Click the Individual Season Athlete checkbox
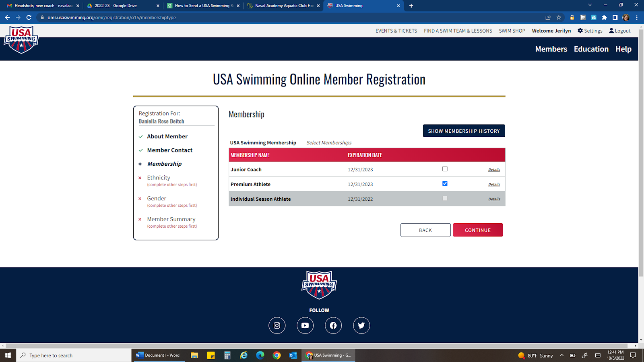 point(445,198)
